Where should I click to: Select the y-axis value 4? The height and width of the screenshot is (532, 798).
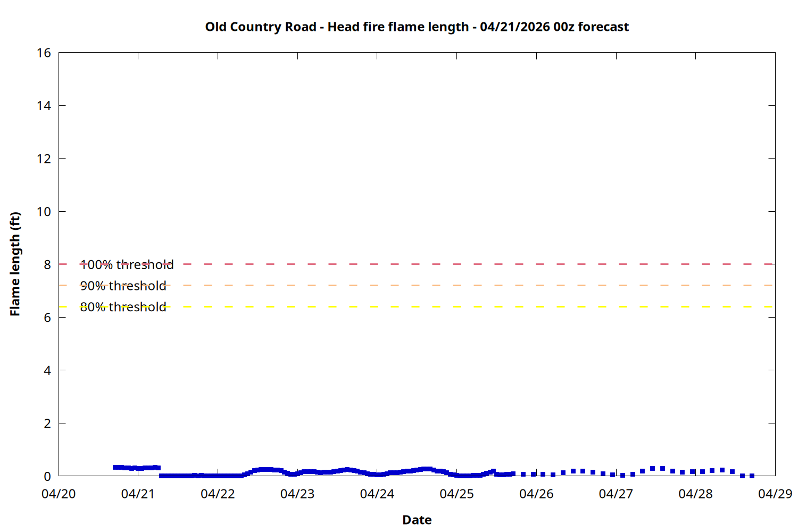pyautogui.click(x=47, y=370)
